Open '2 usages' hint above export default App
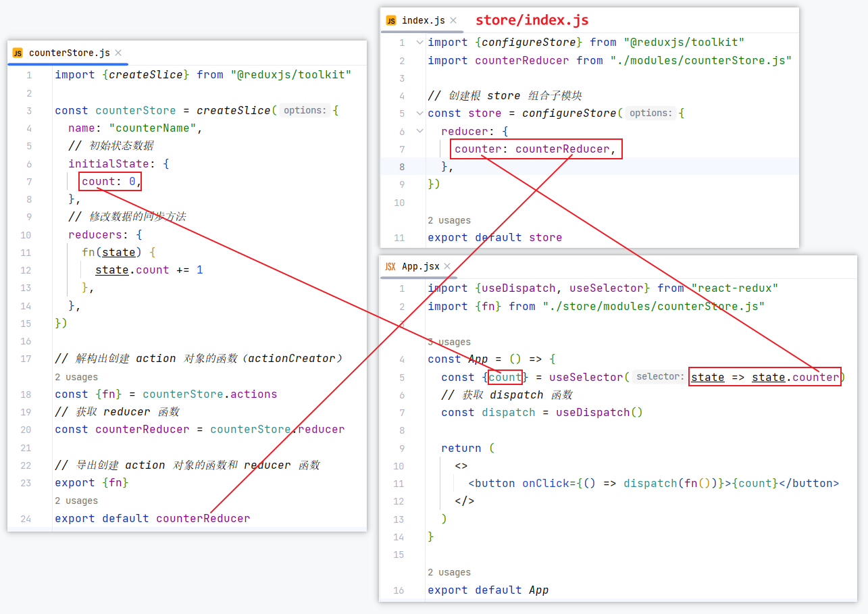This screenshot has width=868, height=614. pyautogui.click(x=449, y=572)
